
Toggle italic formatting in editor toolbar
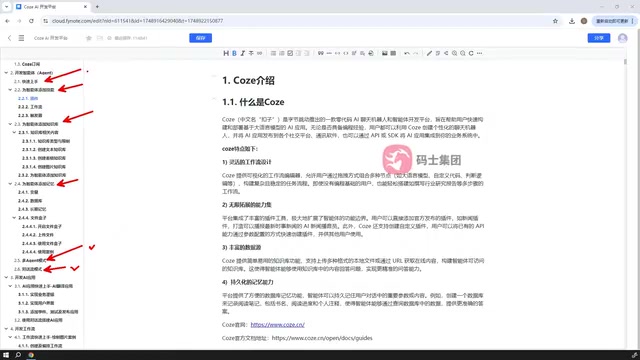pyautogui.click(x=242, y=53)
